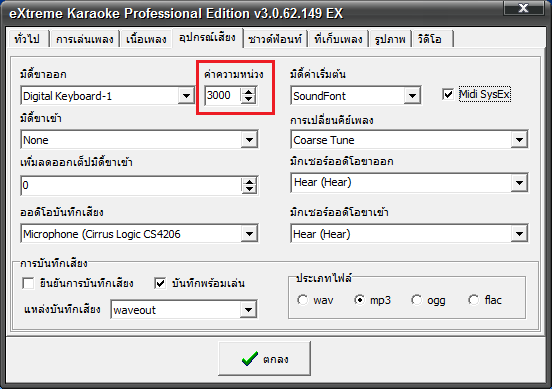Go to the ซาวด์ฟ้อนท์ tab
This screenshot has width=552, height=389.
point(275,38)
